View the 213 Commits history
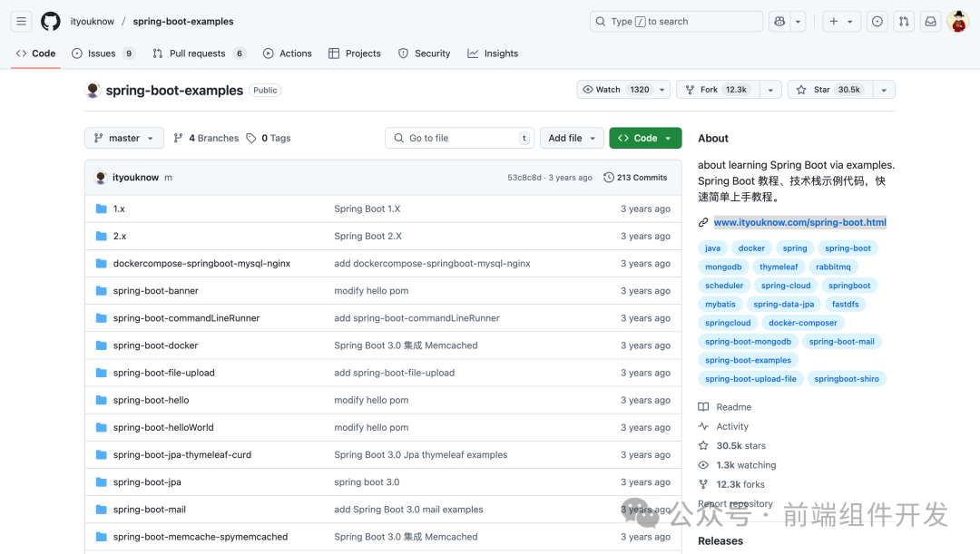Viewport: 980px width, 554px height. (x=635, y=178)
